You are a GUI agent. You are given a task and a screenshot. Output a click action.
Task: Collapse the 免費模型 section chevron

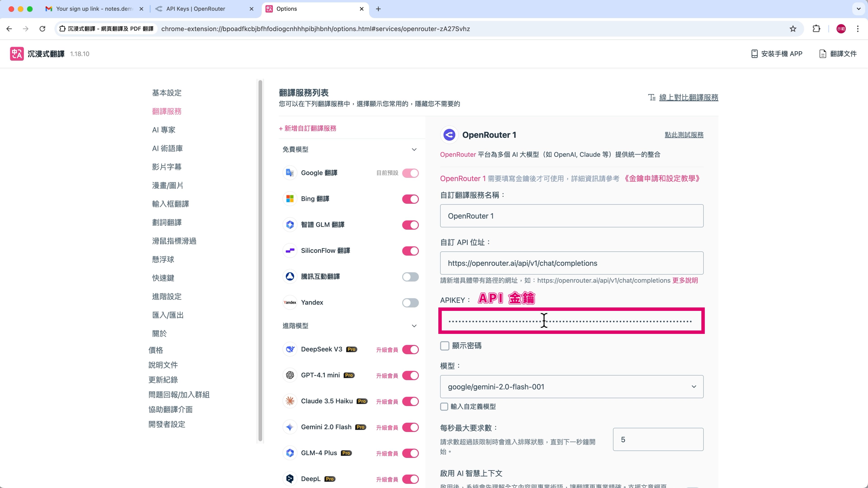coord(414,150)
